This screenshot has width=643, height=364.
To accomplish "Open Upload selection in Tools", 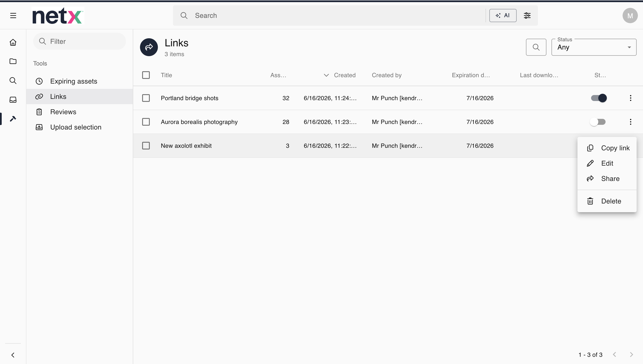I will click(80, 127).
